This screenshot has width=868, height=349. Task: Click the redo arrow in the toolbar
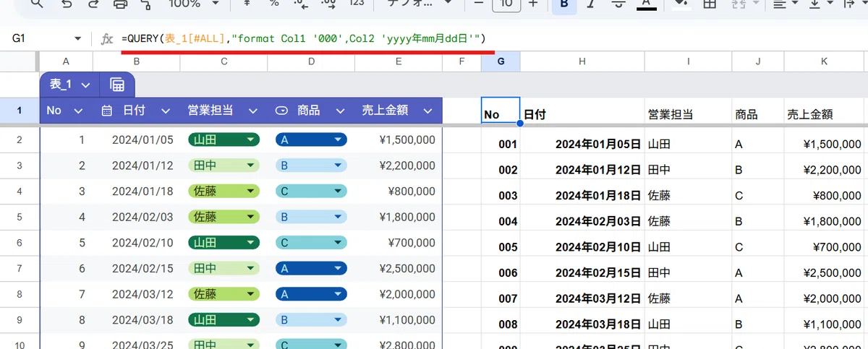93,4
